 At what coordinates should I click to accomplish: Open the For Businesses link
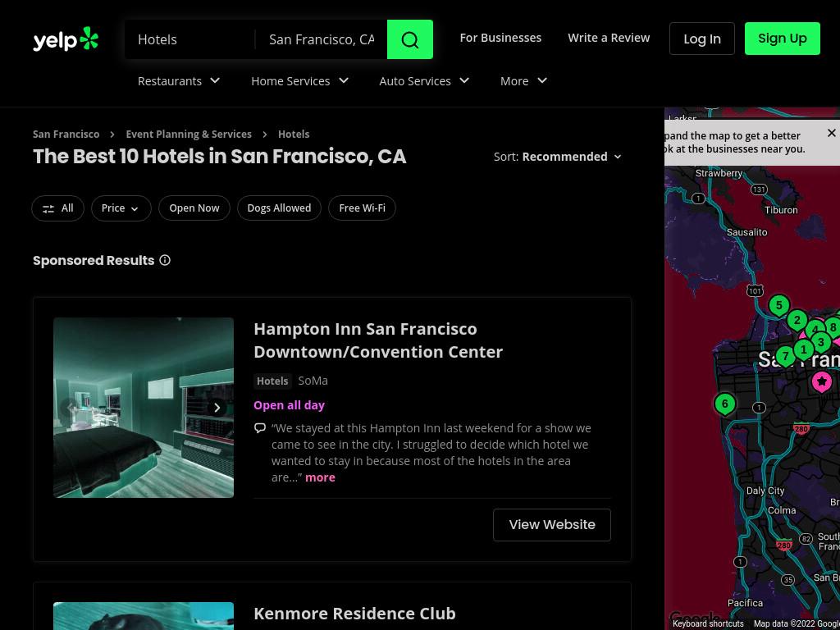click(500, 38)
